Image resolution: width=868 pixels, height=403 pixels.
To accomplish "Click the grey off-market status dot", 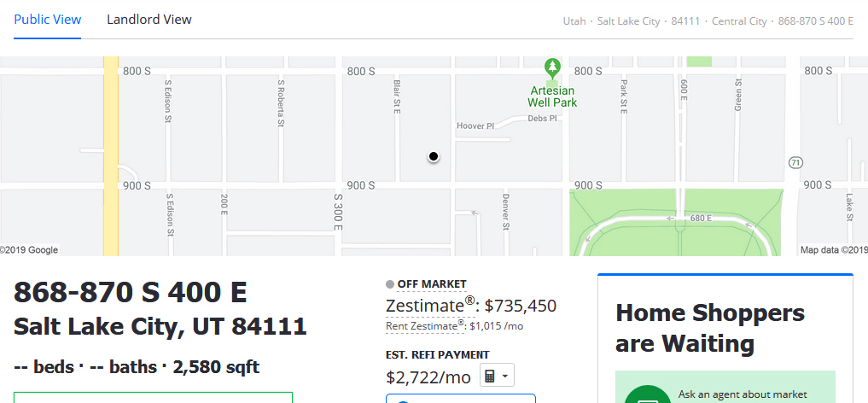I will 390,284.
